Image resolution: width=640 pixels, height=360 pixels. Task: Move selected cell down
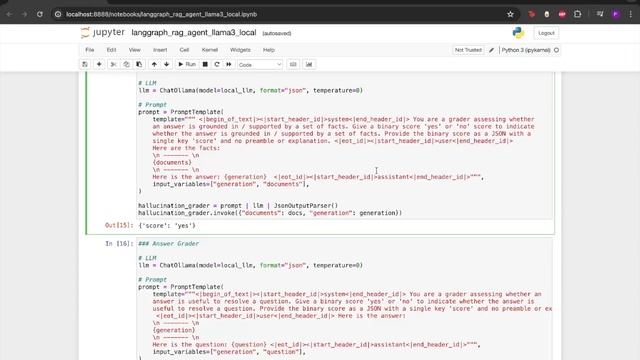pyautogui.click(x=167, y=64)
